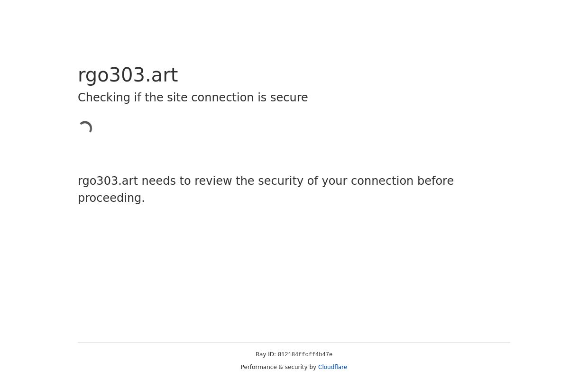Select the Ray ID value 812184ffcff4b47e

click(x=305, y=355)
